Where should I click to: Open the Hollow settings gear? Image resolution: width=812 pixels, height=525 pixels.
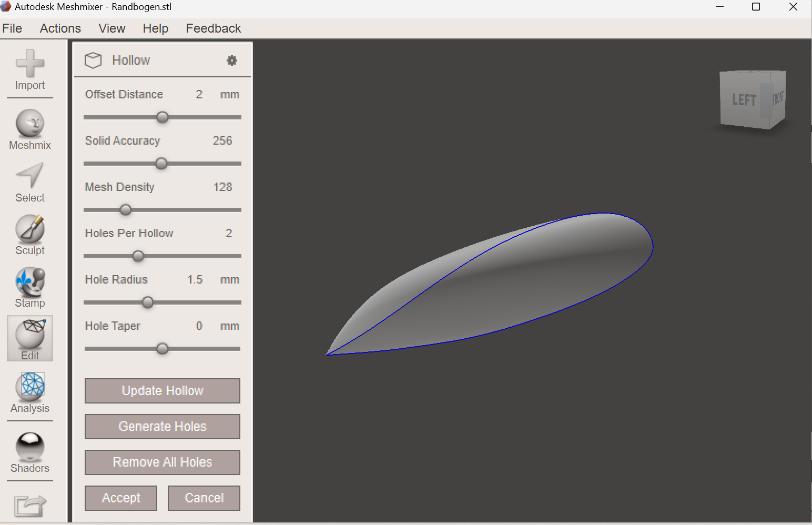231,60
